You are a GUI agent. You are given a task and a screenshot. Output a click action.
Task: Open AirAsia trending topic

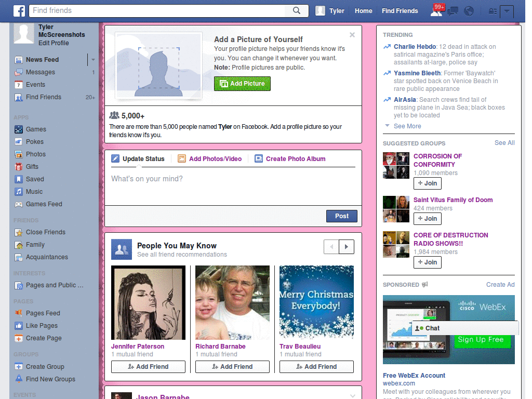[405, 100]
